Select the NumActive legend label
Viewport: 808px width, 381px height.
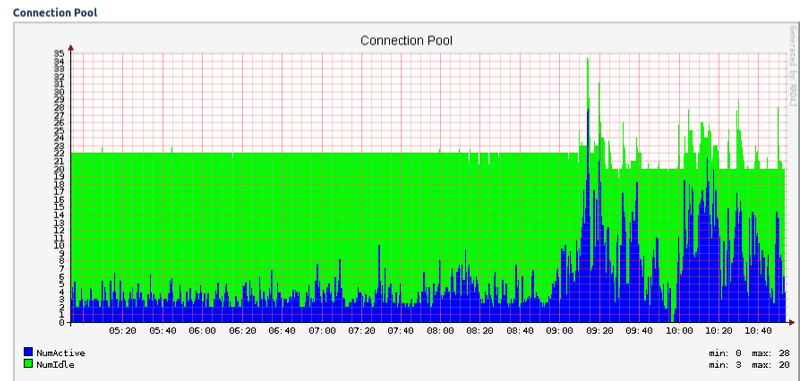click(x=61, y=353)
